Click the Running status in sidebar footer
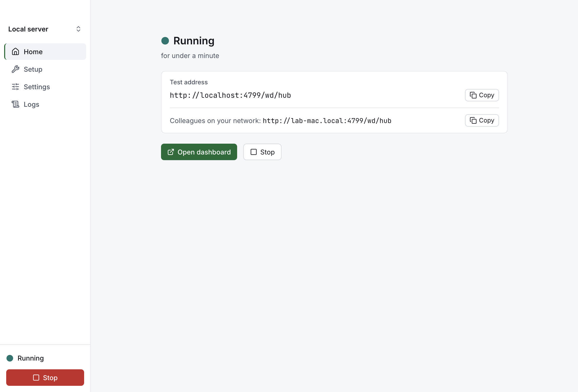 tap(31, 358)
